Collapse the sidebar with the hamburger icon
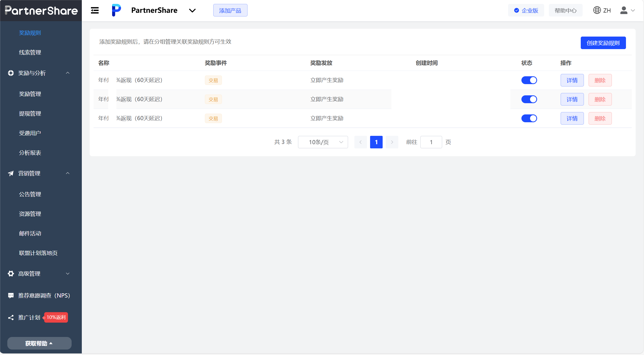 click(x=95, y=10)
